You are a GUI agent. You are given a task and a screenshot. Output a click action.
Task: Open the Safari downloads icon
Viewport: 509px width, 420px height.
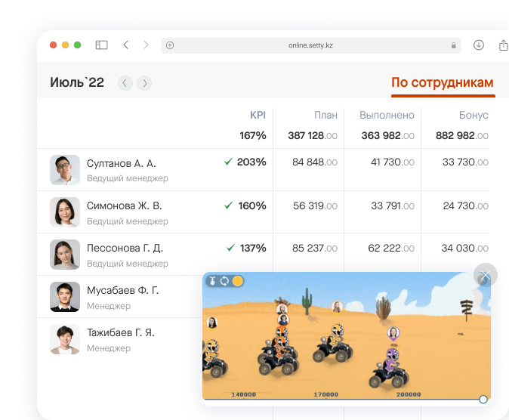pyautogui.click(x=478, y=45)
